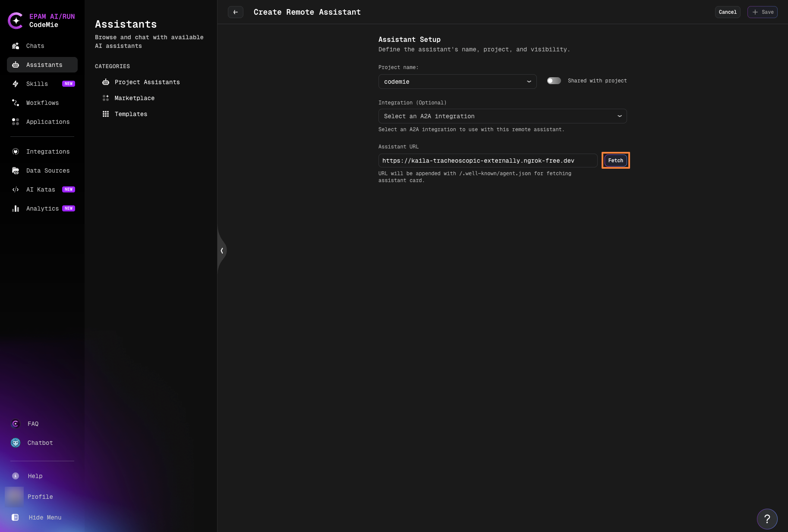This screenshot has height=532, width=788.
Task: Click the back arrow button
Action: click(236, 12)
